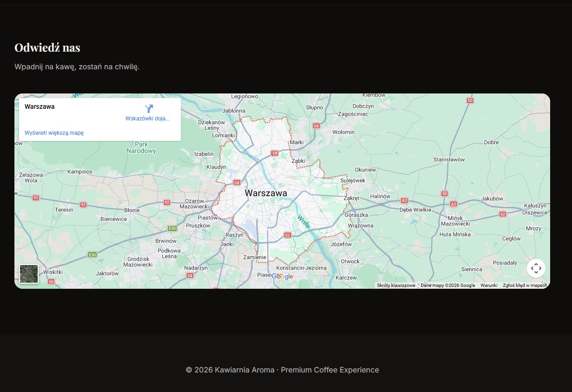Click the A2 shield near Dębe Wielkie
Screen dimensions: 572x392
coord(404,200)
